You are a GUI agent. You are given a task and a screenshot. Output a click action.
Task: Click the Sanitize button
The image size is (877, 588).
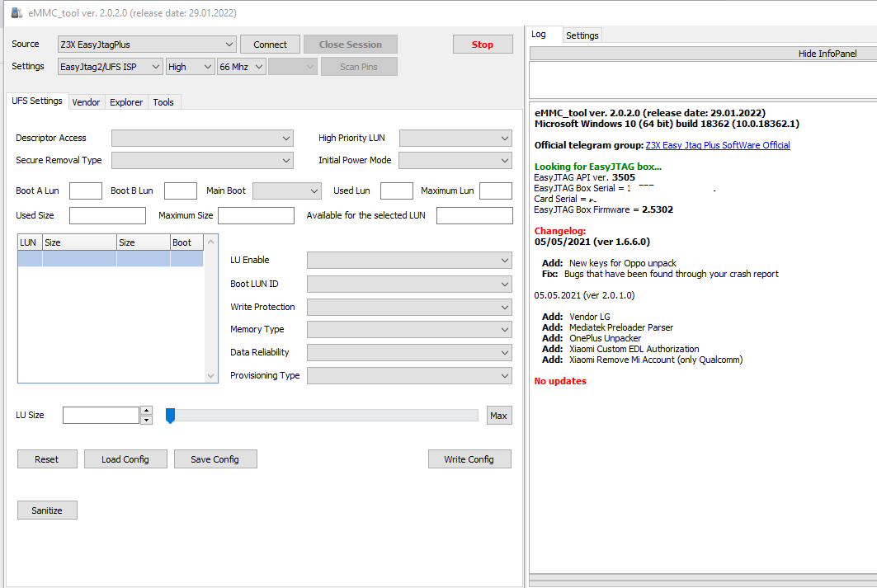tap(47, 510)
